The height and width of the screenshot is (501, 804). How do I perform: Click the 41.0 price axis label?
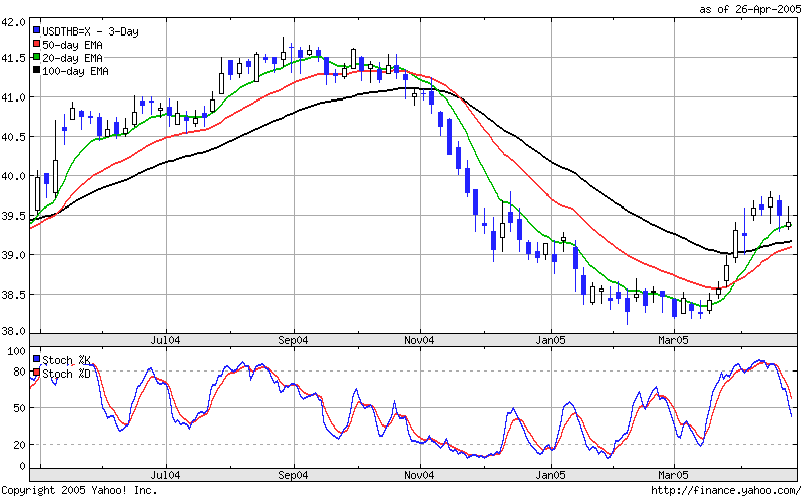[13, 97]
